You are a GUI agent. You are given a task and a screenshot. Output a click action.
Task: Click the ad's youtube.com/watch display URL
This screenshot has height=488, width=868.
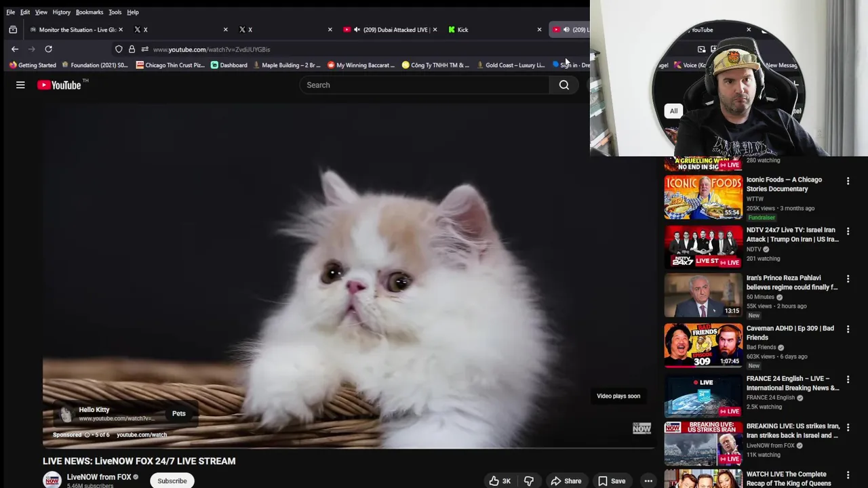point(142,434)
